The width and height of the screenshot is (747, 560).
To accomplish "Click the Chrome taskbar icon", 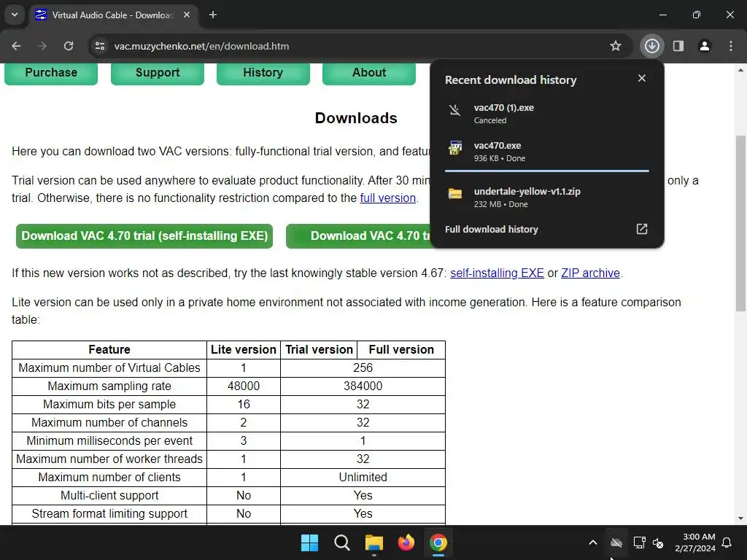I will (x=438, y=542).
